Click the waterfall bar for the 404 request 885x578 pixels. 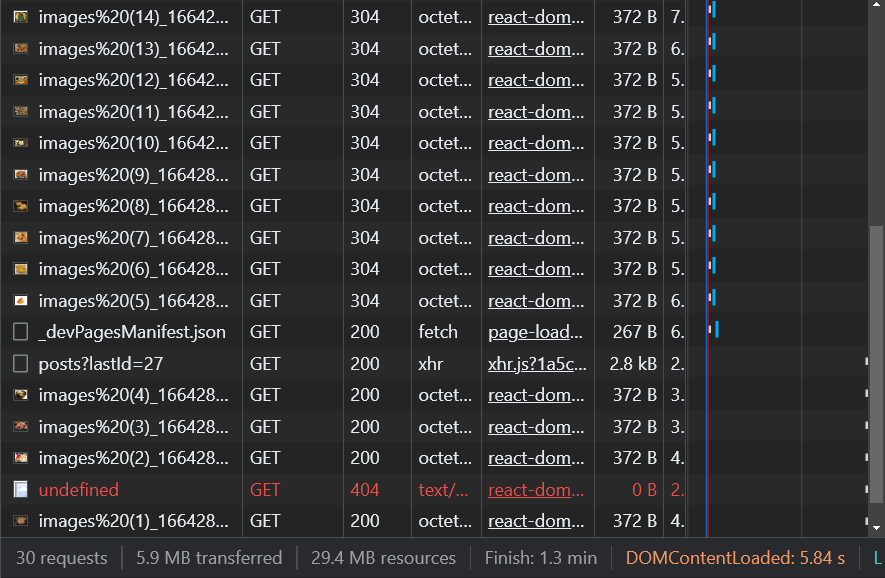[x=868, y=489]
